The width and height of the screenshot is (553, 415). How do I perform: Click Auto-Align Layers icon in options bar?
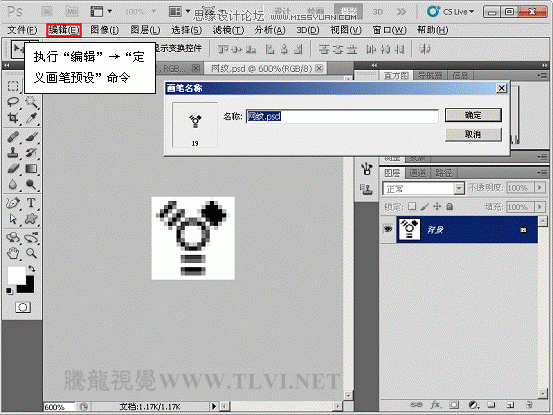[x=425, y=49]
